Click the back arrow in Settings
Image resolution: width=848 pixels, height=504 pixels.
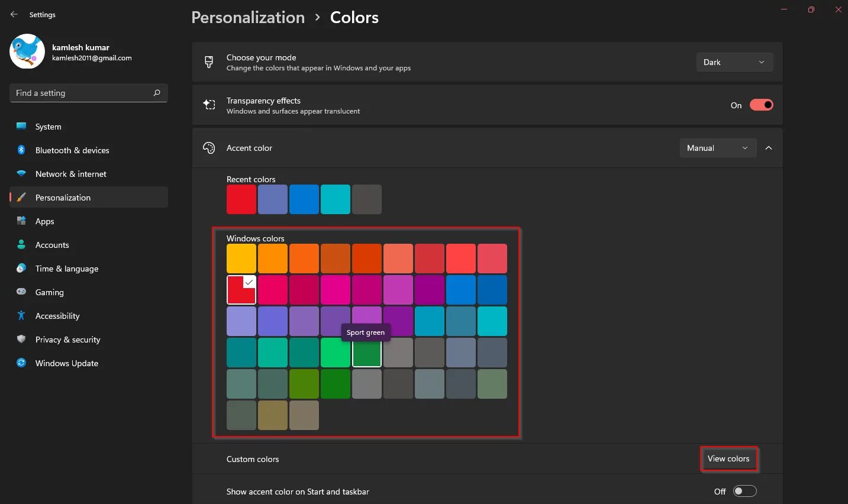14,14
